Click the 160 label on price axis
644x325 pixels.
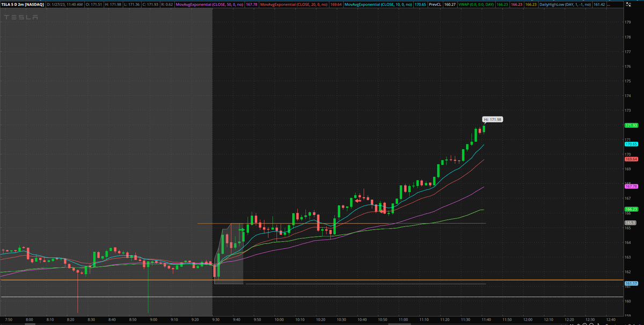pyautogui.click(x=627, y=301)
